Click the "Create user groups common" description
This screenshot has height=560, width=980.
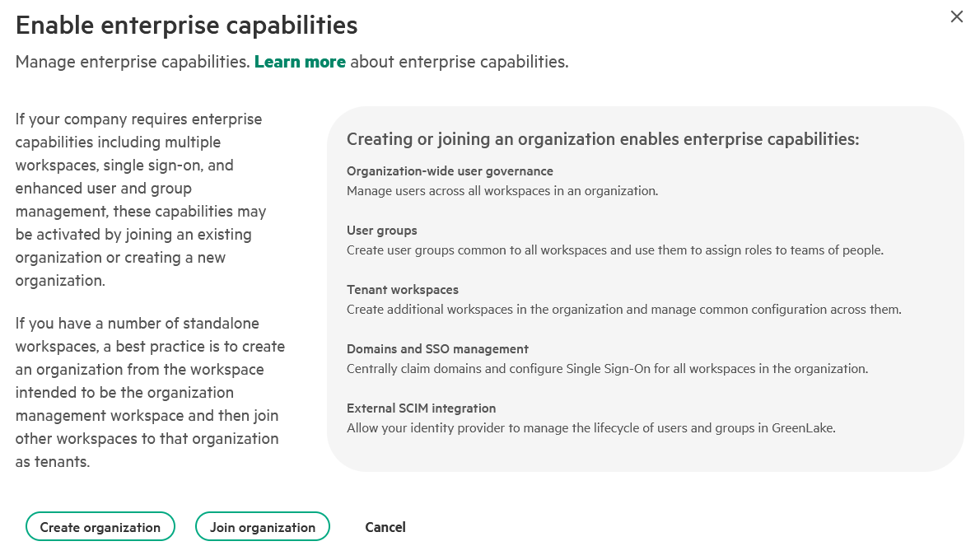click(614, 250)
